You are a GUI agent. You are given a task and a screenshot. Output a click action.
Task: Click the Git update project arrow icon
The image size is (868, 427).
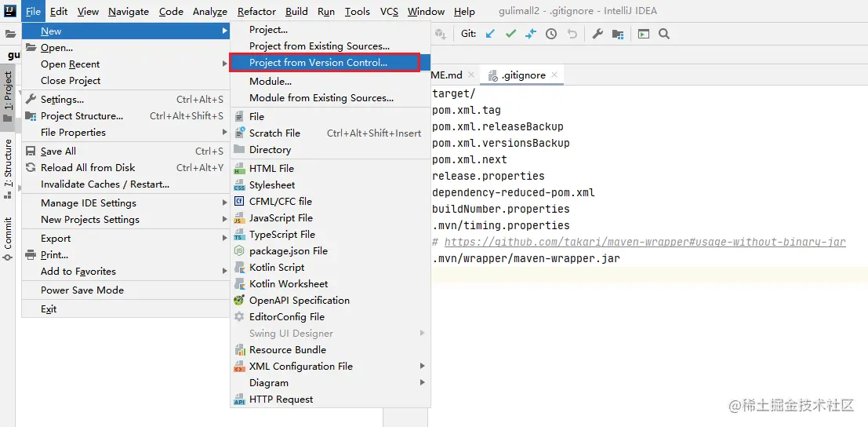click(490, 35)
